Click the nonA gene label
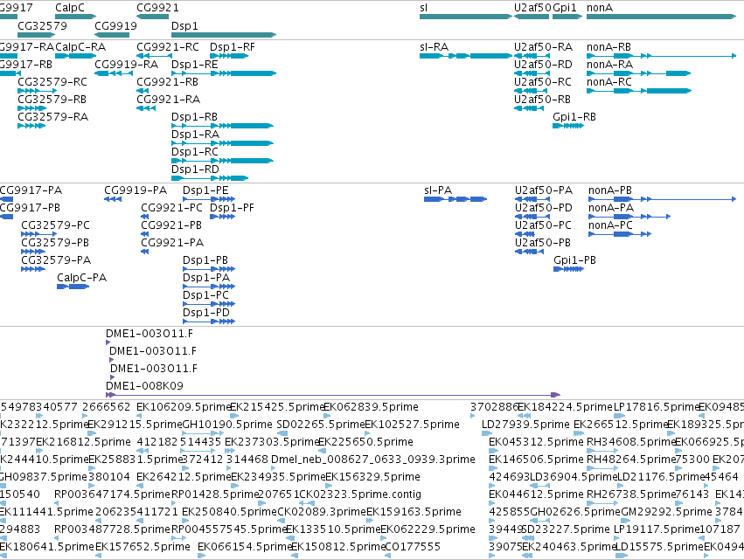The image size is (744, 560). tap(600, 8)
